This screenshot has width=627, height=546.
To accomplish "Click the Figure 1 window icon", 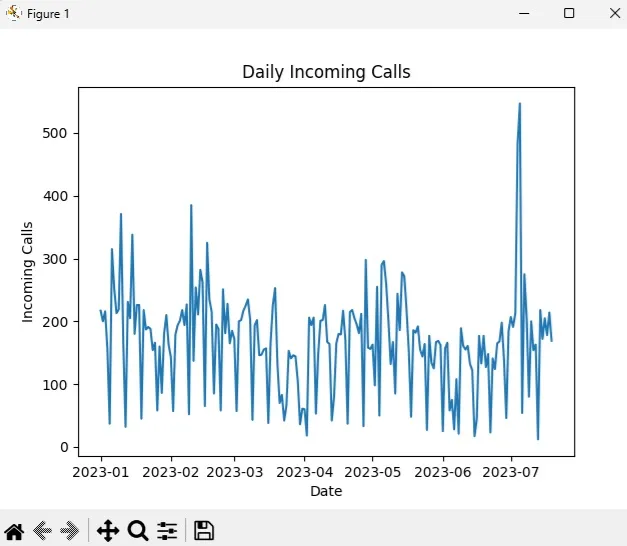I will coord(13,13).
